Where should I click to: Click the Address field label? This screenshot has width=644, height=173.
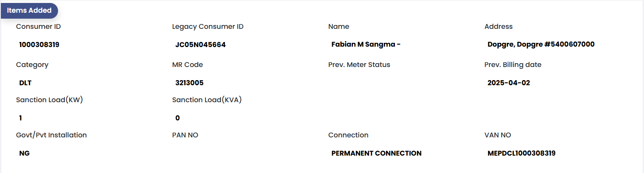coord(498,27)
